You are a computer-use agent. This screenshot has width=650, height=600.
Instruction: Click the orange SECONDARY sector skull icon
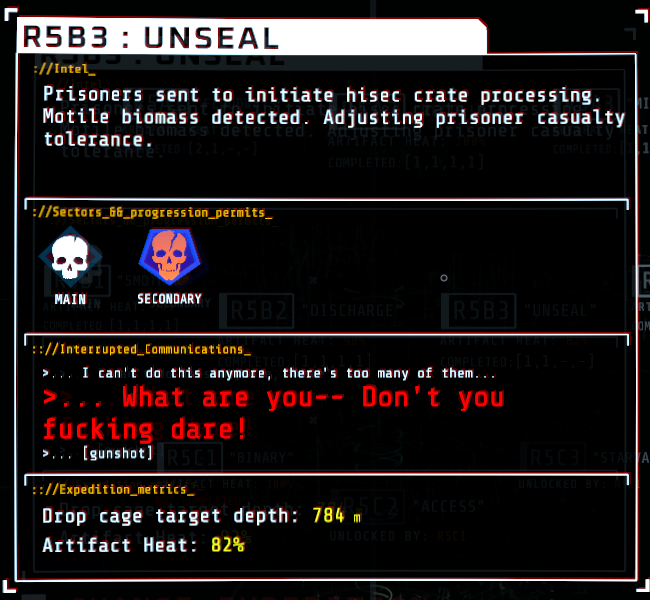170,256
